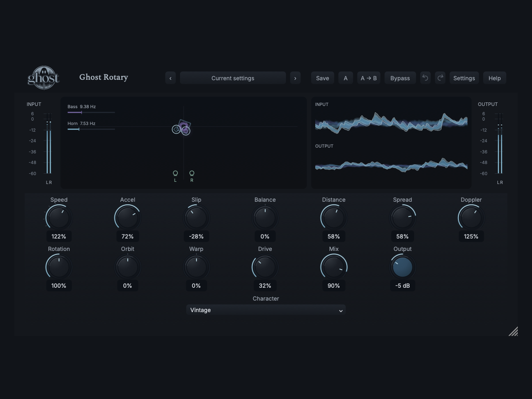Click the blue Output knob
This screenshot has width=532, height=399.
pos(403,267)
